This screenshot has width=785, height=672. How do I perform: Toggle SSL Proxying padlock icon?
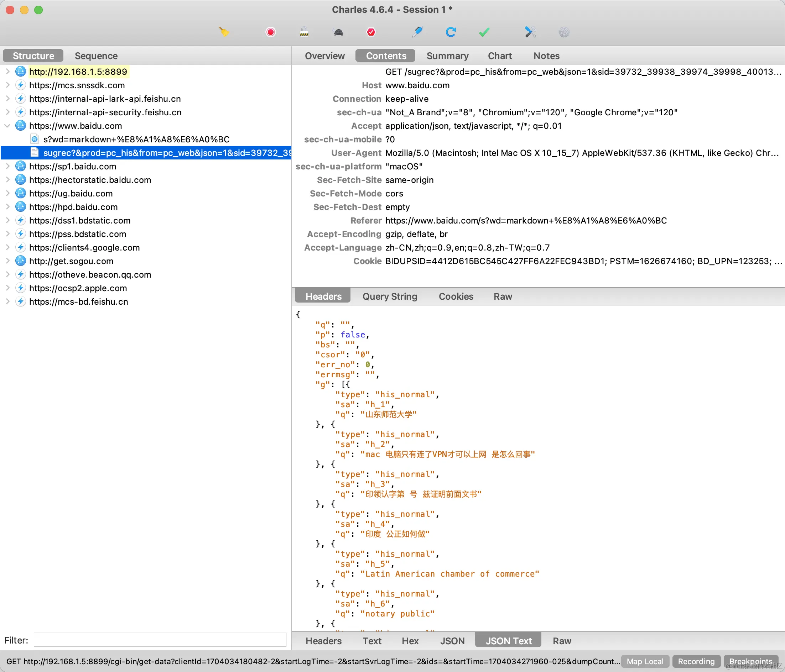pyautogui.click(x=304, y=32)
